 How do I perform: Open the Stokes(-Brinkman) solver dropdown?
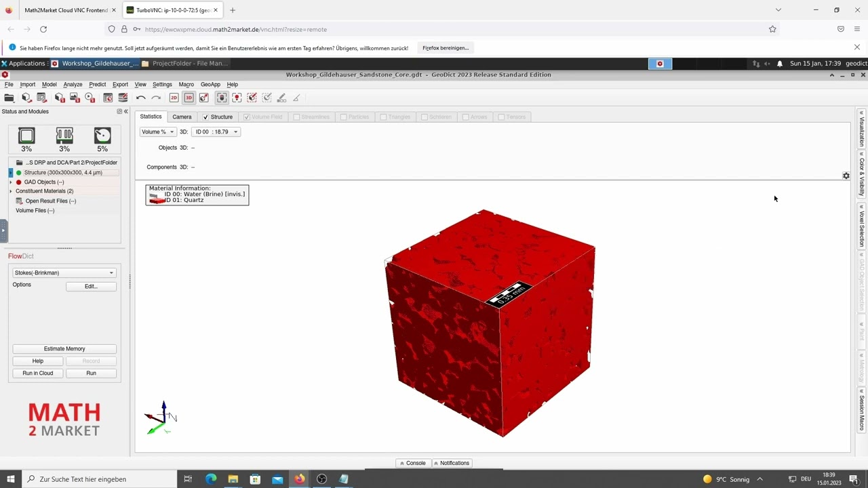click(x=64, y=272)
